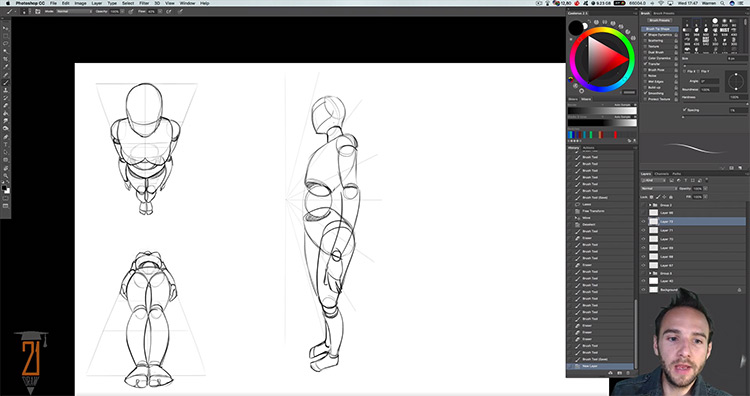Open the Apple menu
The height and width of the screenshot is (396, 750).
coord(9,3)
